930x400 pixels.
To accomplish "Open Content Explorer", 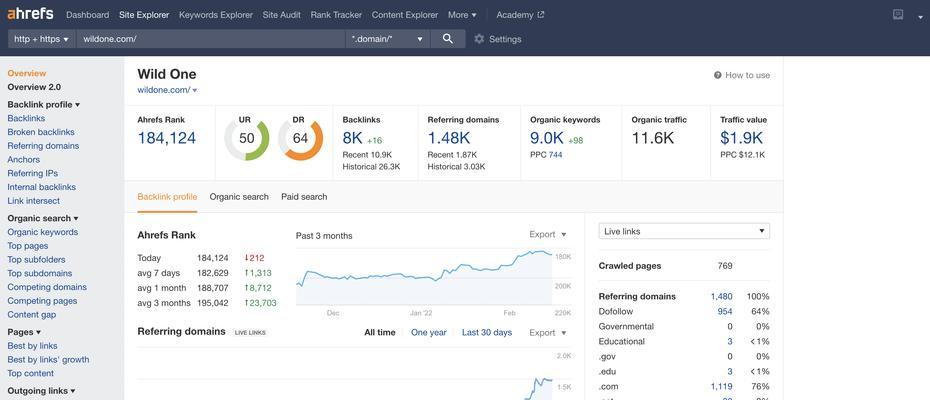I will (x=405, y=15).
